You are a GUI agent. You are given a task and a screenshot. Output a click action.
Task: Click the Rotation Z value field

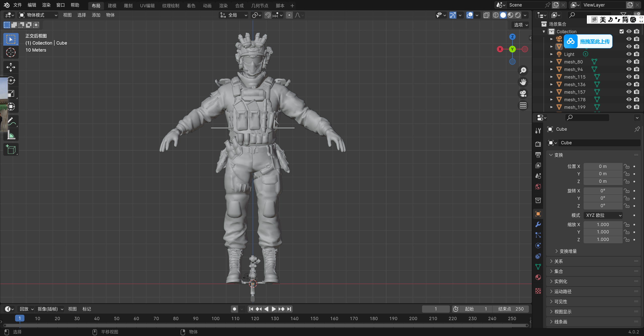coord(603,206)
